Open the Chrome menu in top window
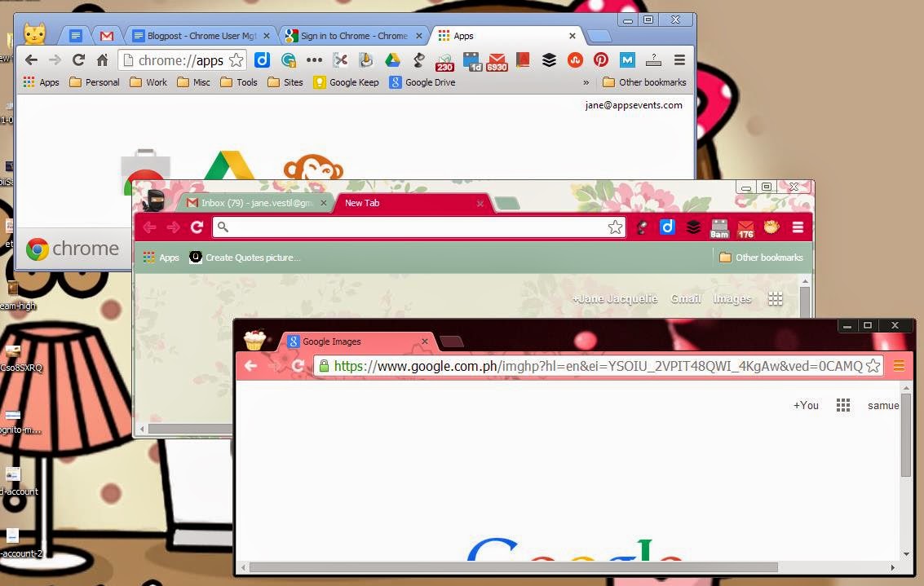This screenshot has width=924, height=586. [x=679, y=60]
